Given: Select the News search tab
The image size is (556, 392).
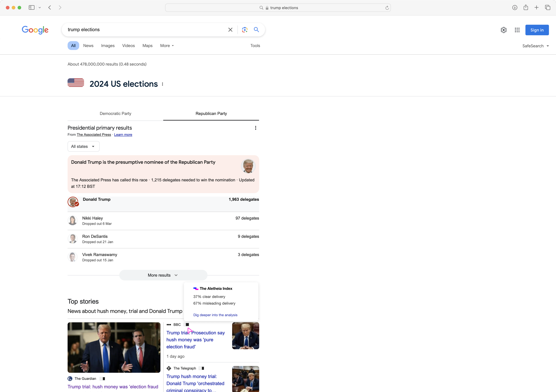Looking at the screenshot, I should pyautogui.click(x=88, y=45).
